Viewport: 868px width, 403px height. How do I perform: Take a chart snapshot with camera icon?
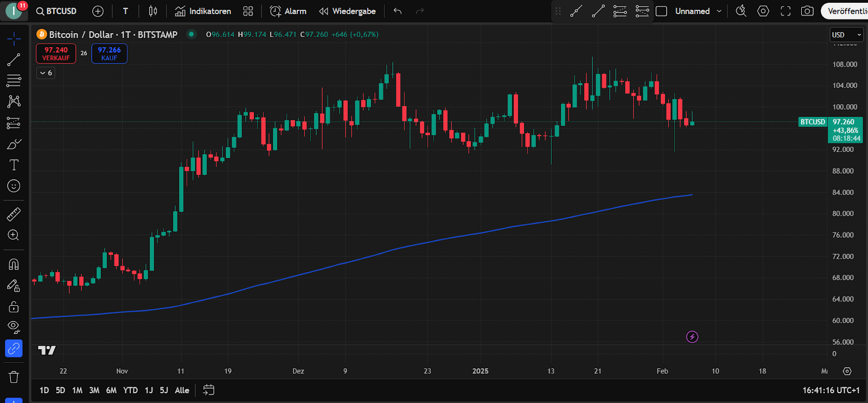pyautogui.click(x=807, y=11)
